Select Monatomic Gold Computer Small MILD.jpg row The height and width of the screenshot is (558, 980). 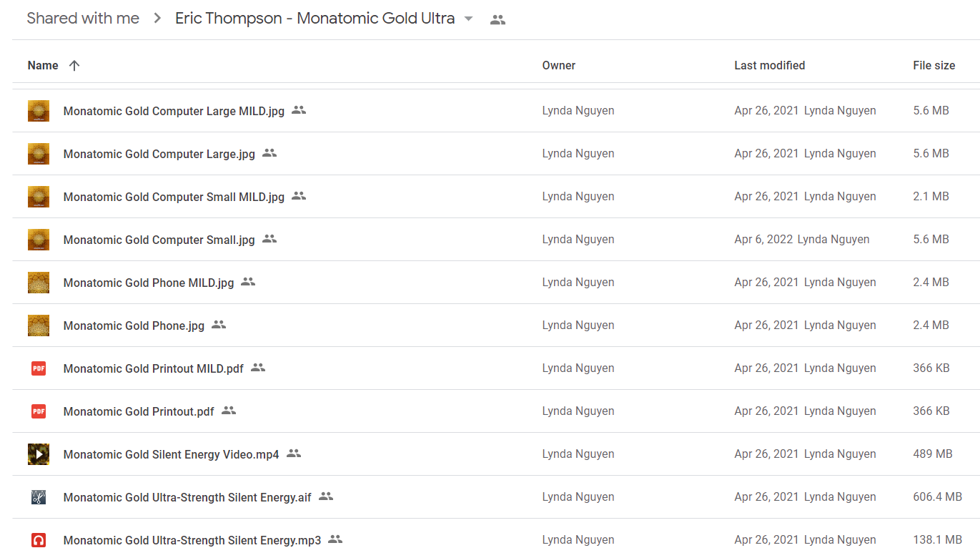(496, 197)
